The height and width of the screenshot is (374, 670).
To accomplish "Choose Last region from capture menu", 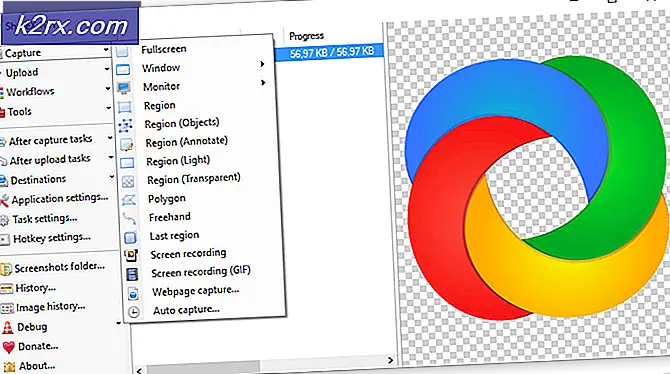I will pyautogui.click(x=174, y=236).
